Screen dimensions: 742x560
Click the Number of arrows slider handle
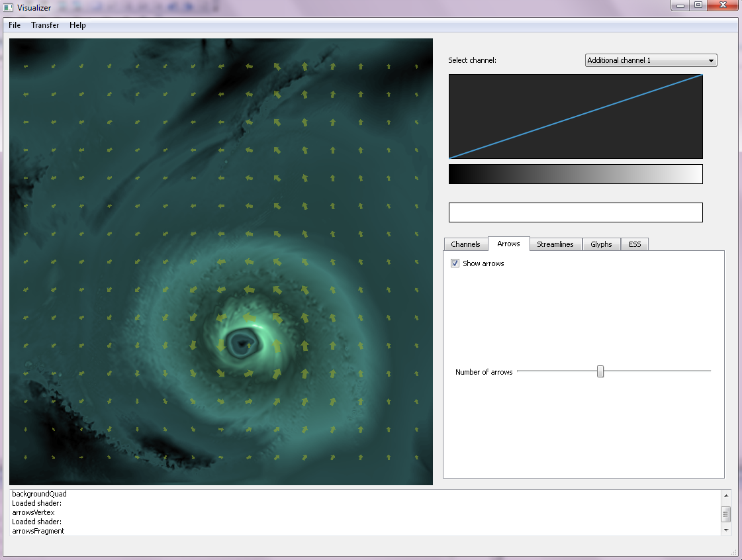pos(600,371)
